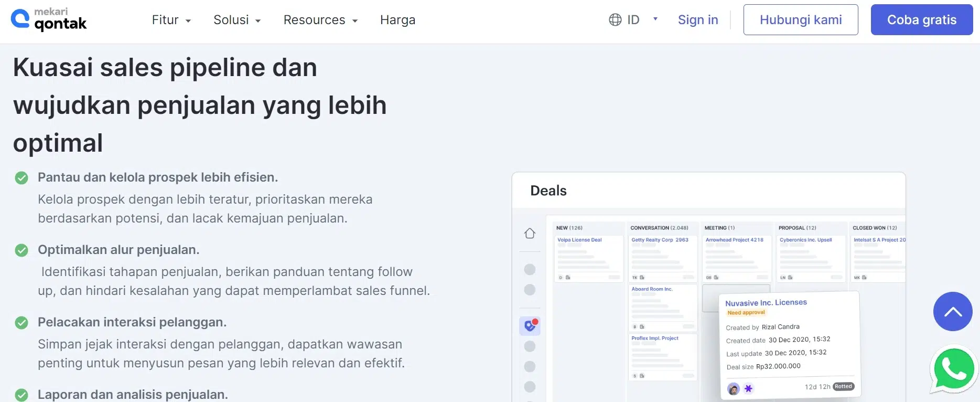
Task: Click the check icon beside Optimalkan alur penjualan
Action: (x=21, y=250)
